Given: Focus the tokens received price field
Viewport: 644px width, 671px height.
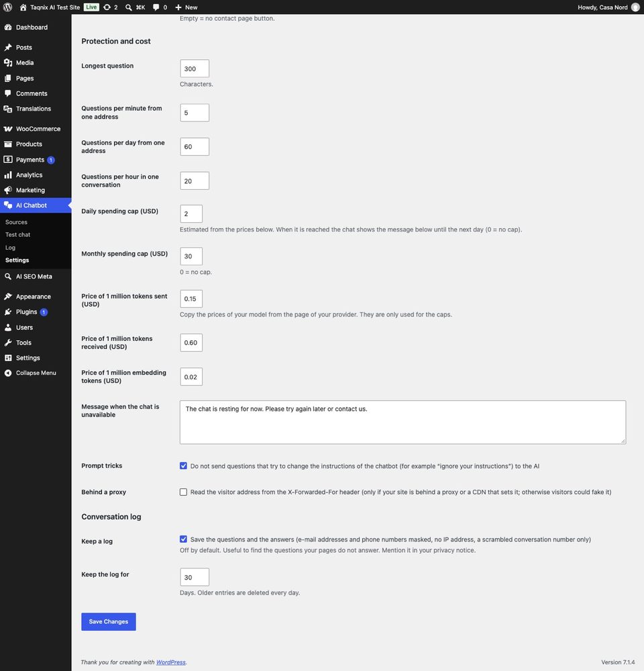Looking at the screenshot, I should (191, 343).
